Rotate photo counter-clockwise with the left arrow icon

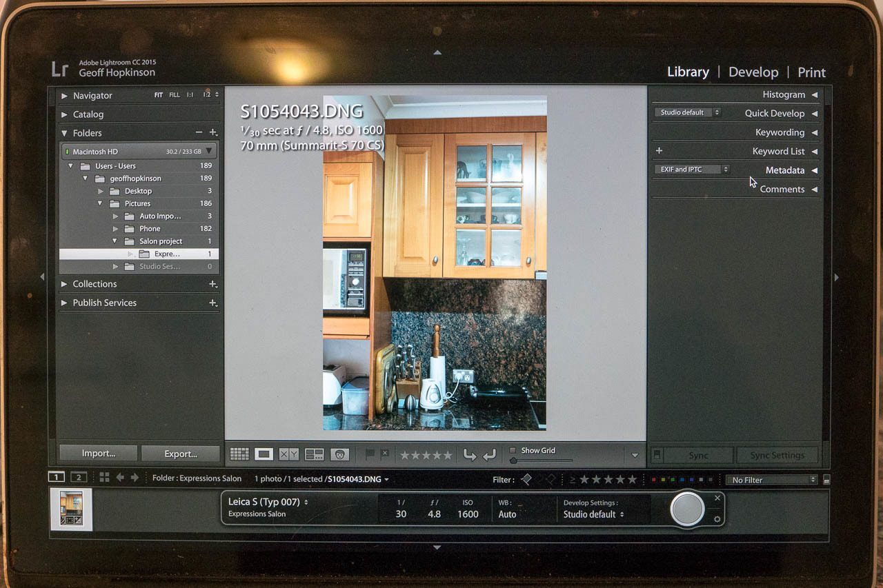469,454
